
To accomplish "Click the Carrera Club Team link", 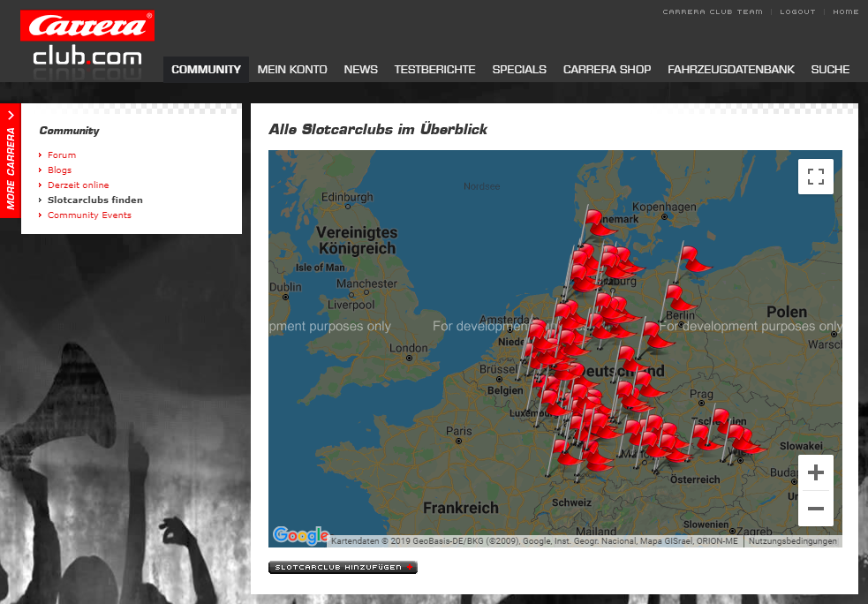I will (x=713, y=11).
